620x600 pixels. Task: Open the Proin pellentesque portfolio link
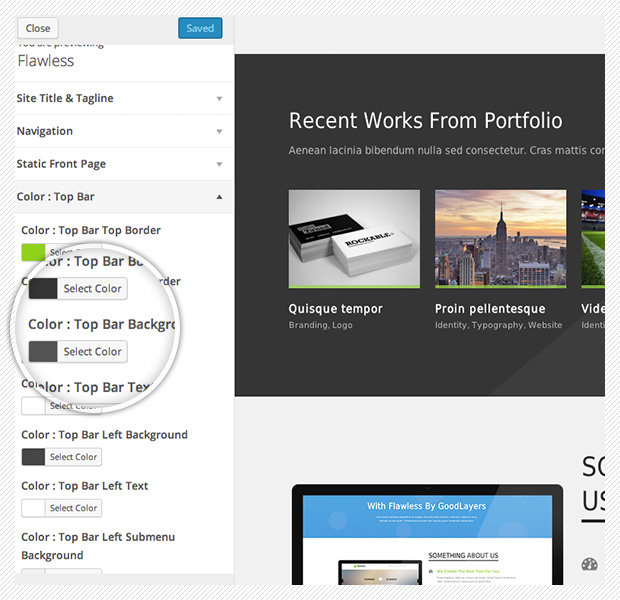490,309
